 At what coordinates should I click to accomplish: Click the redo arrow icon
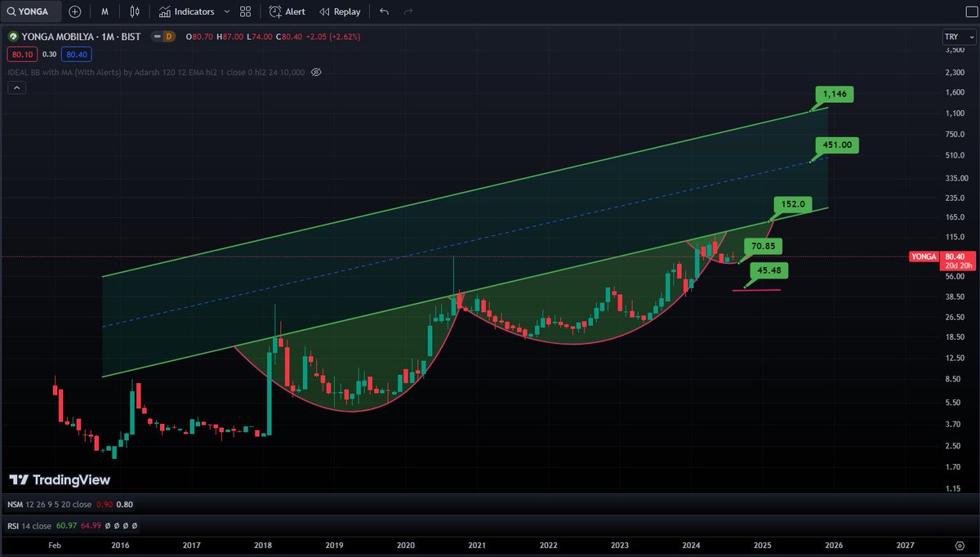click(x=408, y=11)
